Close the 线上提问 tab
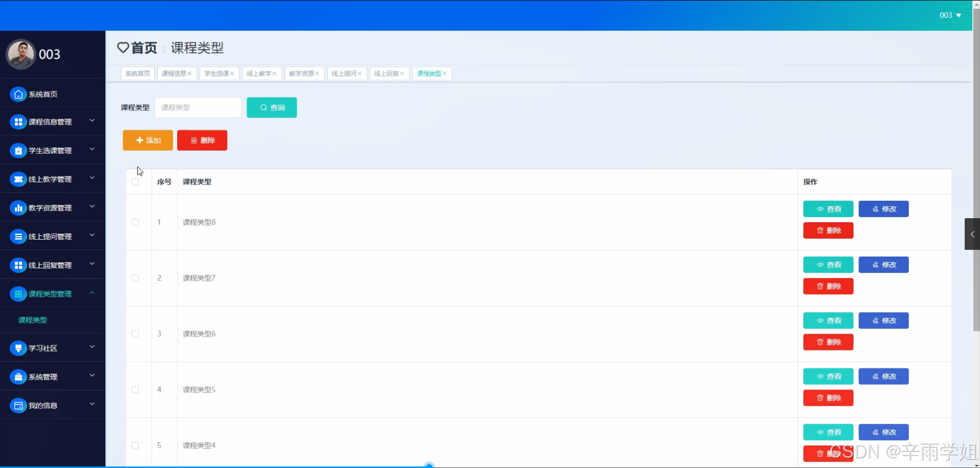The image size is (980, 468). click(359, 74)
